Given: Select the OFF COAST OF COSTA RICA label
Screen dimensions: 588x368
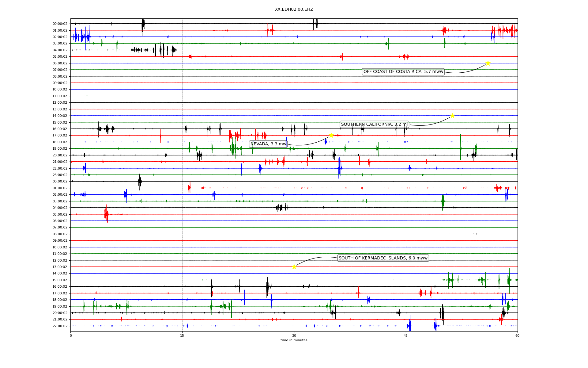Looking at the screenshot, I should point(403,72).
